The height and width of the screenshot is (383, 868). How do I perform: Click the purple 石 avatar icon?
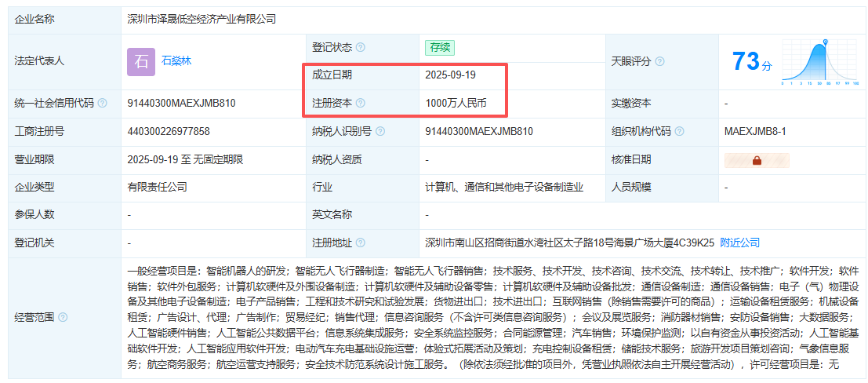click(141, 61)
